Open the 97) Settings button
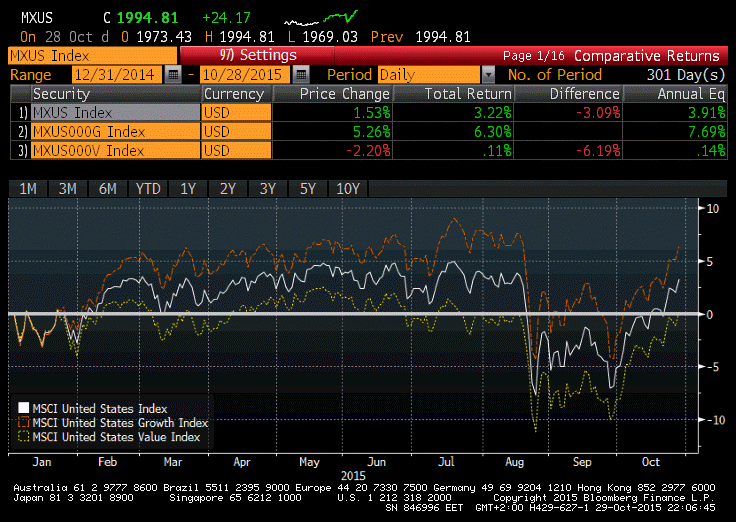This screenshot has width=736, height=522. (258, 55)
